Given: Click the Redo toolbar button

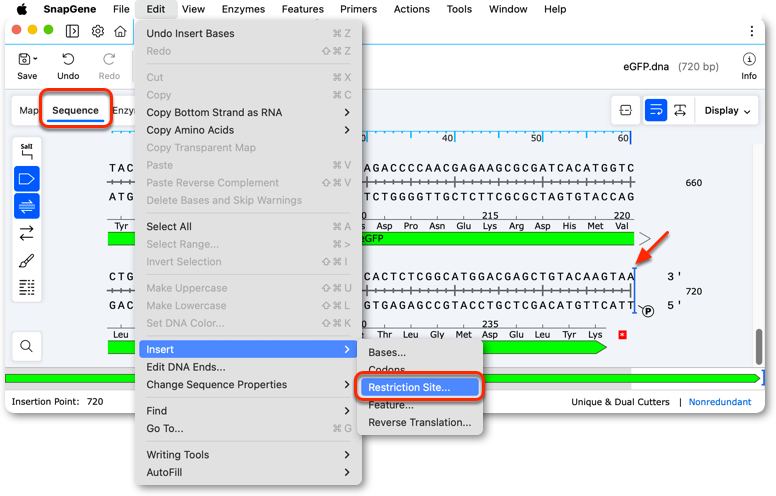Looking at the screenshot, I should (109, 66).
